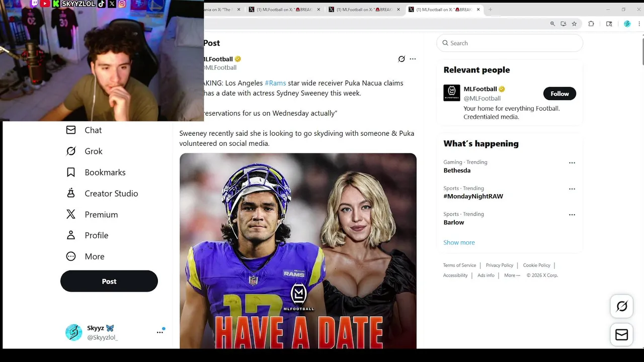Follow MLFootball in Relevant people
Screen dimensions: 644x362
559,94
